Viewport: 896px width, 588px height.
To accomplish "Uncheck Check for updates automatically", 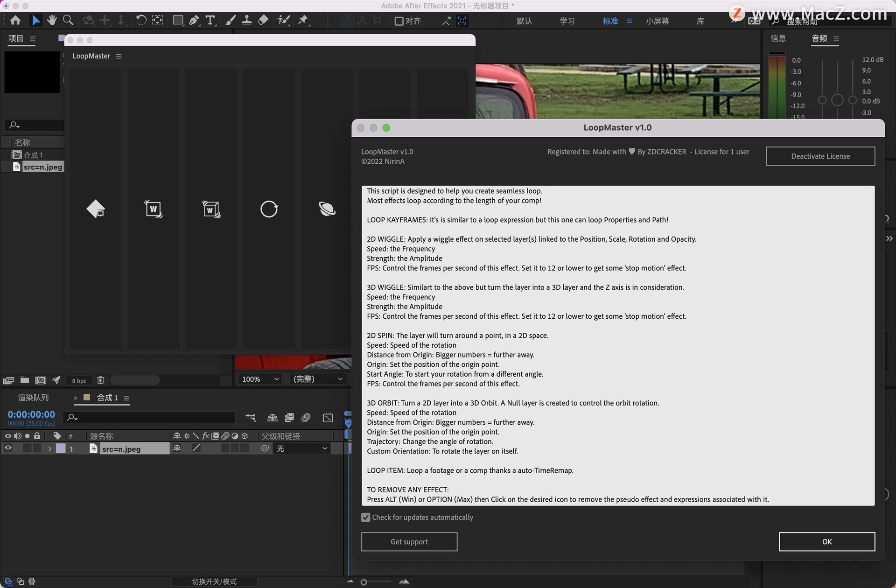I will 366,517.
